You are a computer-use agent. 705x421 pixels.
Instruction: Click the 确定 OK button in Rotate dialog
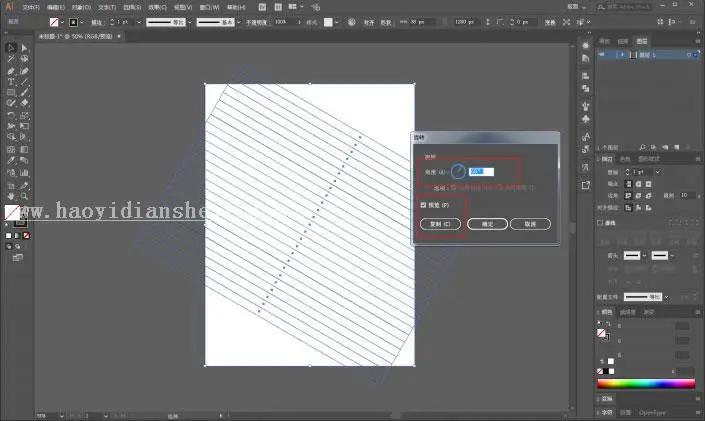(x=487, y=224)
